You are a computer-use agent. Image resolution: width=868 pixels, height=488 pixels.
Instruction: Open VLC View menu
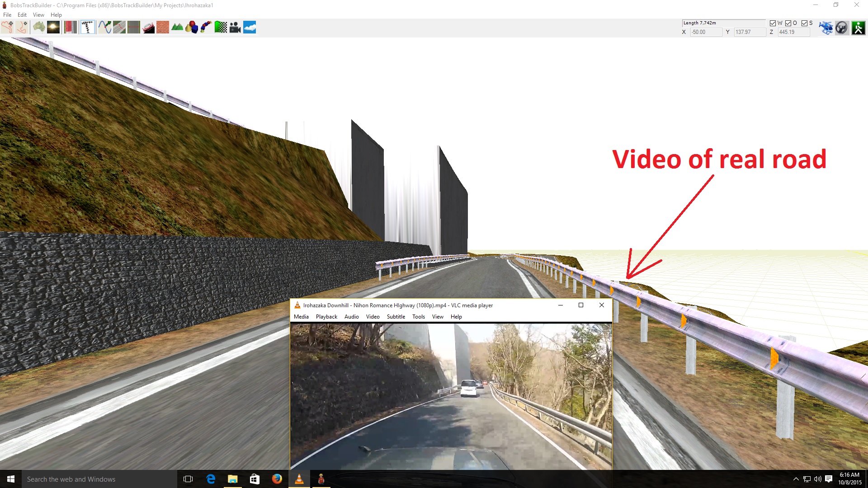coord(438,317)
